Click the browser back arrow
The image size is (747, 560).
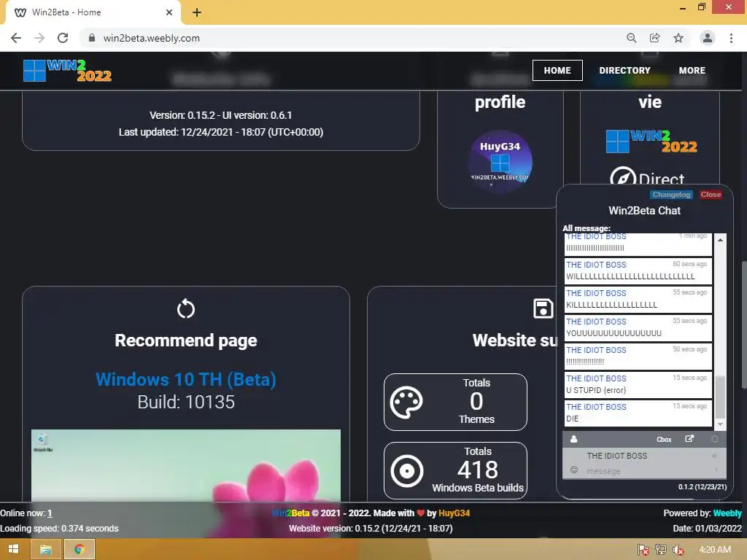(16, 38)
